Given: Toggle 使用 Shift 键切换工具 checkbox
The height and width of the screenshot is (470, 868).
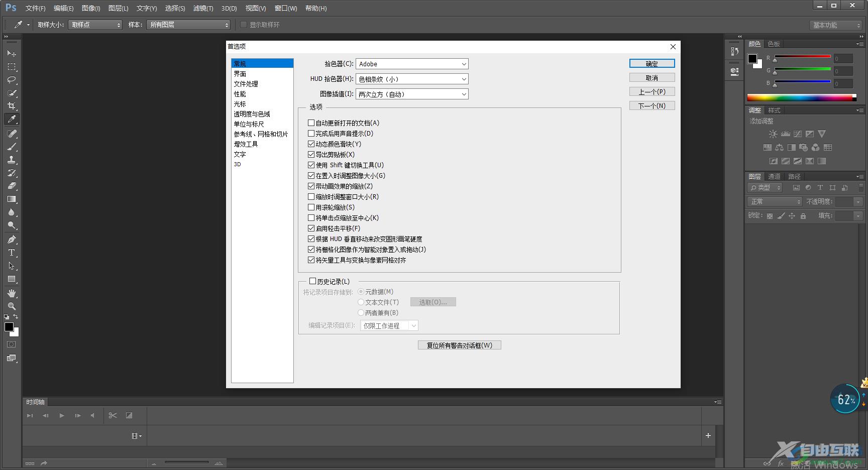Looking at the screenshot, I should [311, 165].
